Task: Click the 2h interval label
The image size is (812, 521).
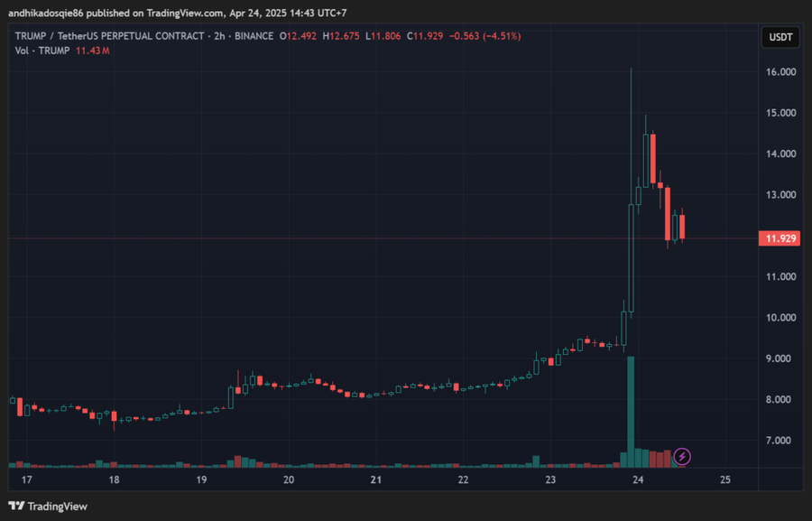Action: click(x=219, y=36)
